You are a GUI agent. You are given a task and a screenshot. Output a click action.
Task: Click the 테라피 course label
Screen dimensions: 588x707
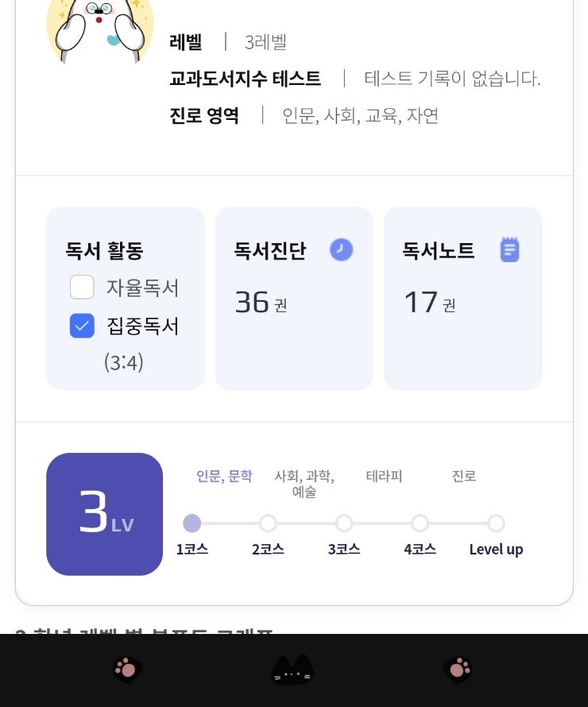click(384, 476)
